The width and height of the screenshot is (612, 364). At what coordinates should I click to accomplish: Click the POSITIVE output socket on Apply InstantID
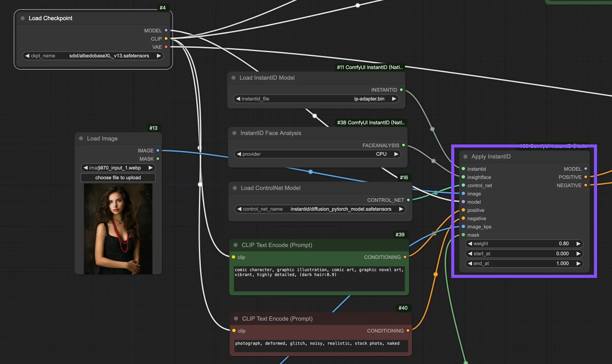coord(586,177)
